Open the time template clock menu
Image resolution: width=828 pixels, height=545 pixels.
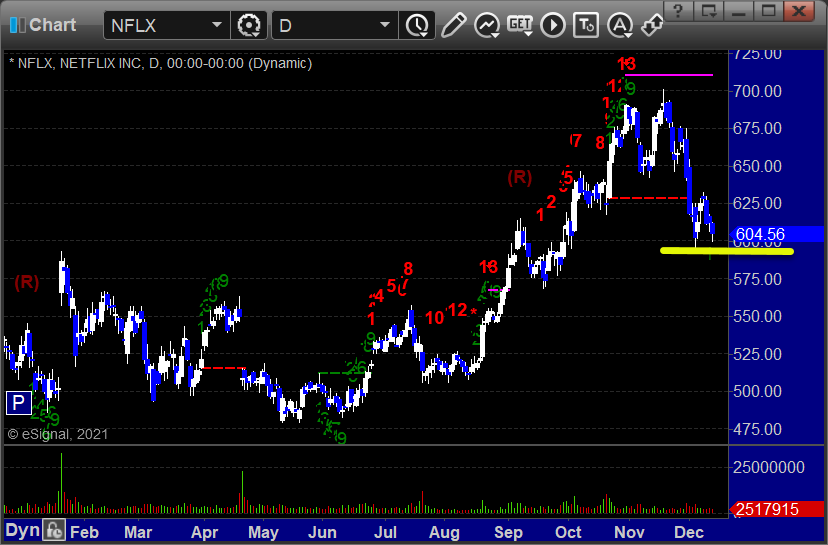(417, 25)
